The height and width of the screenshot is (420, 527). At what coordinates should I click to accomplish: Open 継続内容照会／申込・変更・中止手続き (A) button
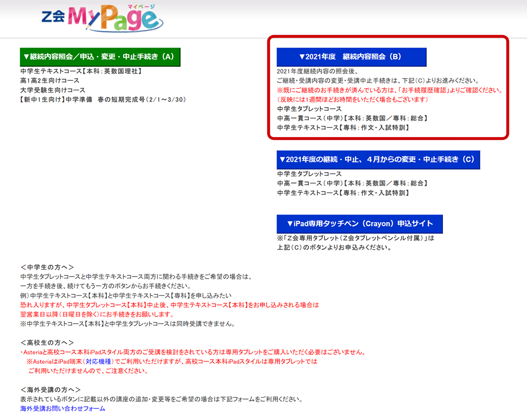tap(100, 57)
